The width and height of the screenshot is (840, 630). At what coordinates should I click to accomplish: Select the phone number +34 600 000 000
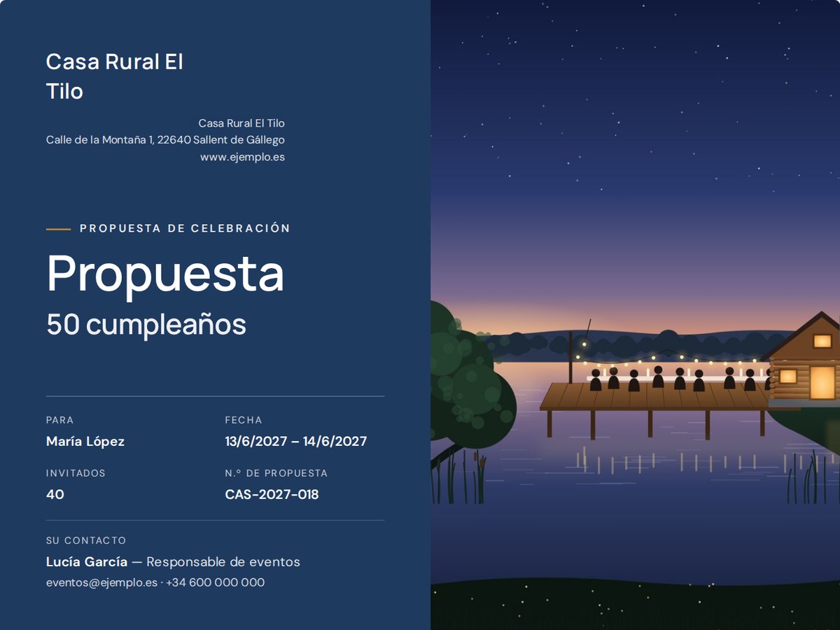pos(216,582)
